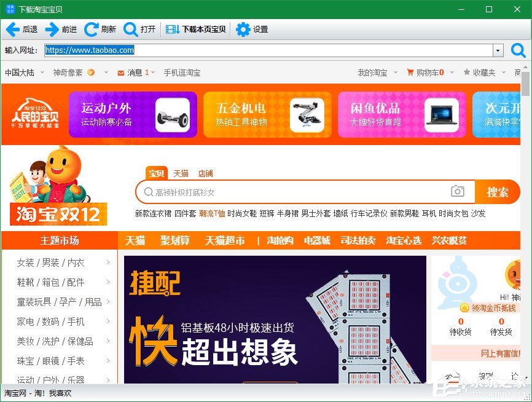
Task: Click hot search 潮流T恤
Action: pos(212,213)
